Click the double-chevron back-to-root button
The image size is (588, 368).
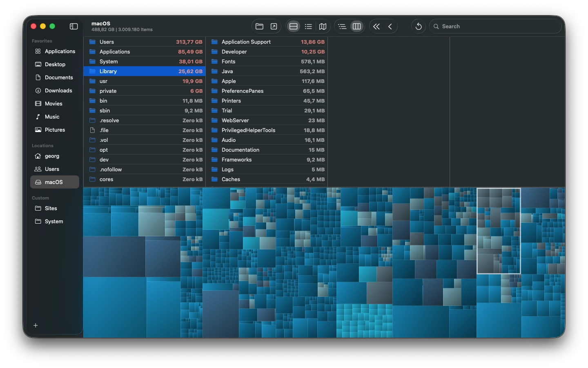376,26
